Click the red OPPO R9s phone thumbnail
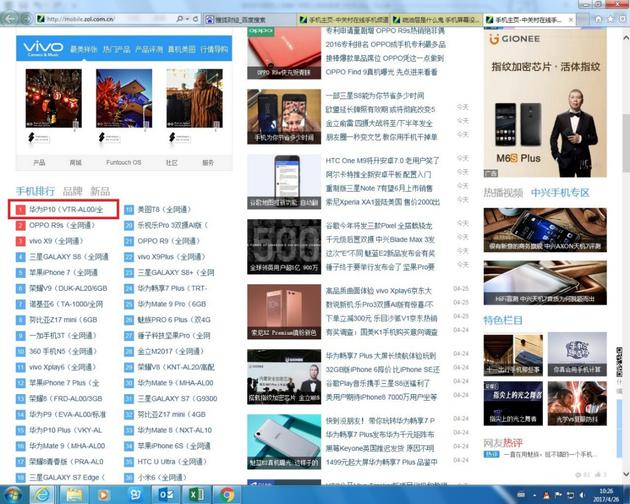Image resolution: width=630 pixels, height=504 pixels. coord(284,53)
